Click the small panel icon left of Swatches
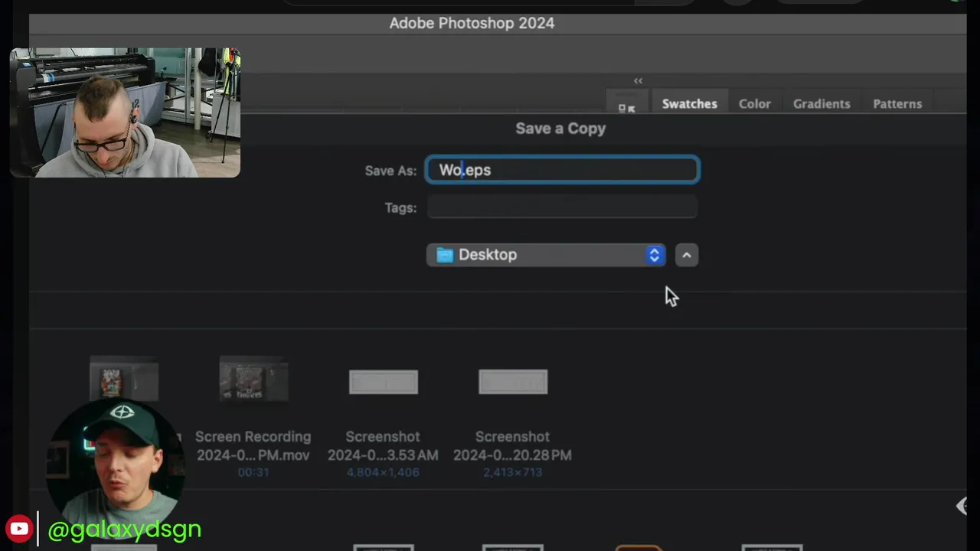 point(626,108)
